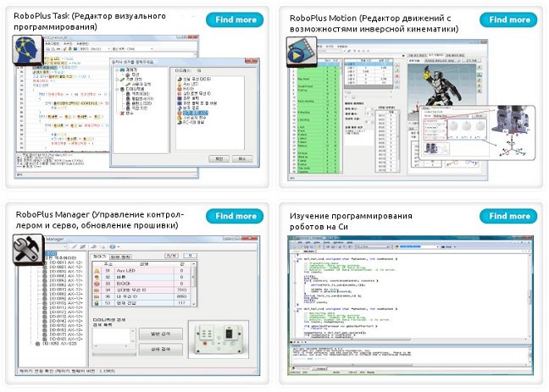Open the C code editor screenshot
Viewport: 549px width, 392px height.
pyautogui.click(x=410, y=305)
